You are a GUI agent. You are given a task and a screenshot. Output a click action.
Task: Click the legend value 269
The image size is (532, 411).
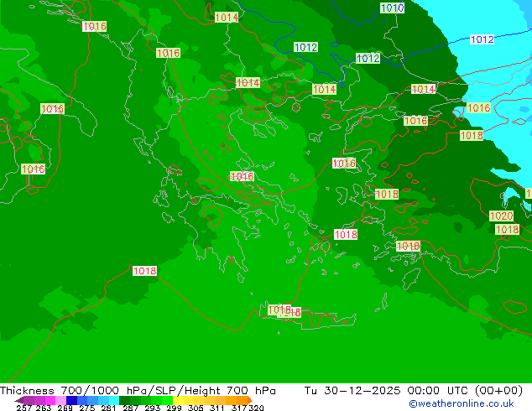point(65,408)
